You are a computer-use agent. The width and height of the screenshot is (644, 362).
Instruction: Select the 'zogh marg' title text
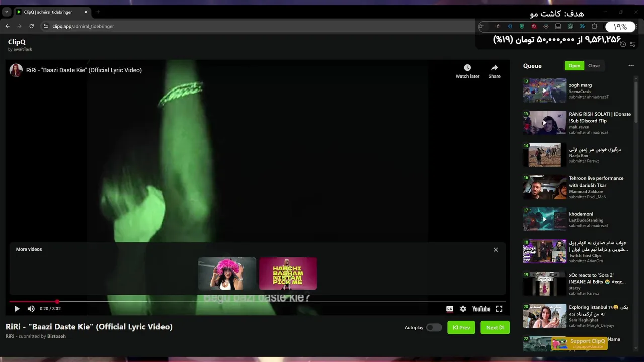click(580, 85)
